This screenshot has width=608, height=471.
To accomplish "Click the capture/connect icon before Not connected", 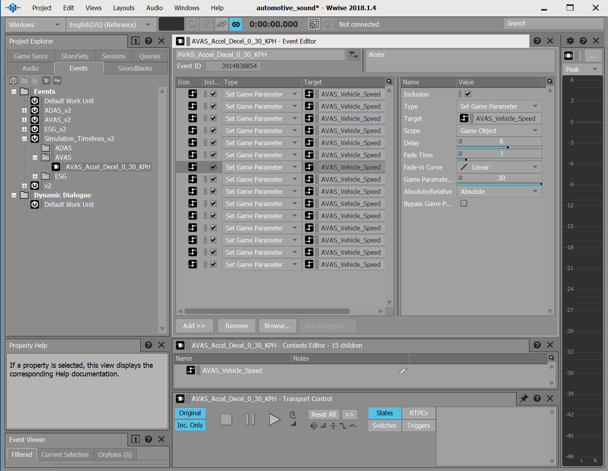I will click(314, 24).
